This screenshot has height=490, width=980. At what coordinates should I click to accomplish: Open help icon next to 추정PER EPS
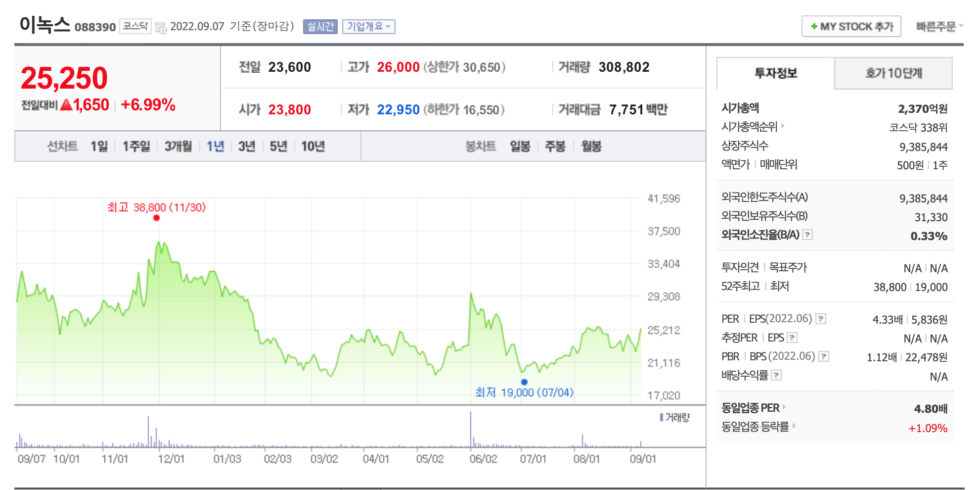coord(792,338)
